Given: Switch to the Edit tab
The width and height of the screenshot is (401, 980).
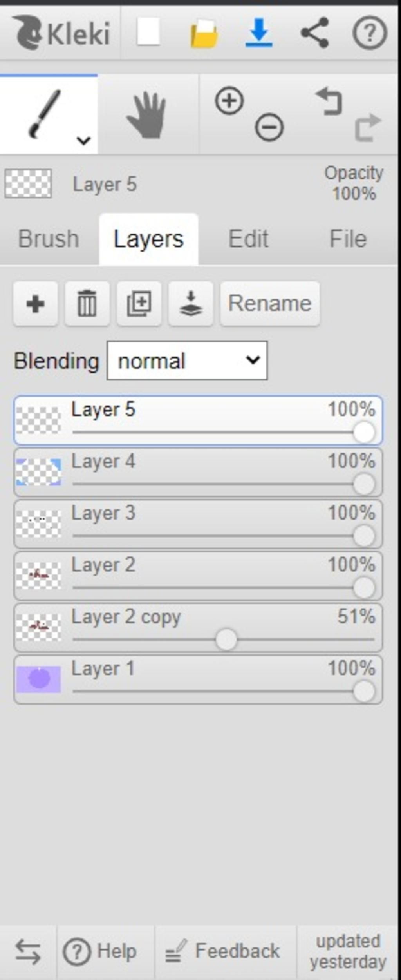Looking at the screenshot, I should tap(248, 239).
